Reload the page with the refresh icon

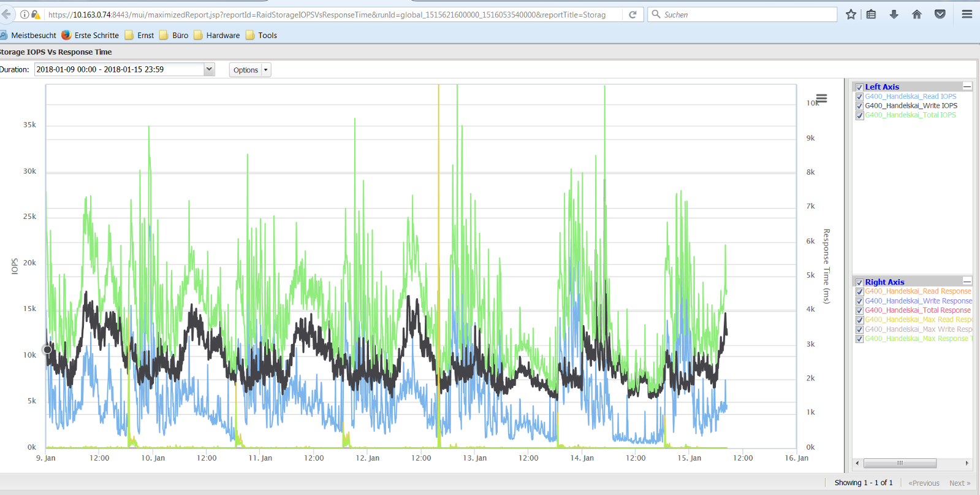[632, 14]
